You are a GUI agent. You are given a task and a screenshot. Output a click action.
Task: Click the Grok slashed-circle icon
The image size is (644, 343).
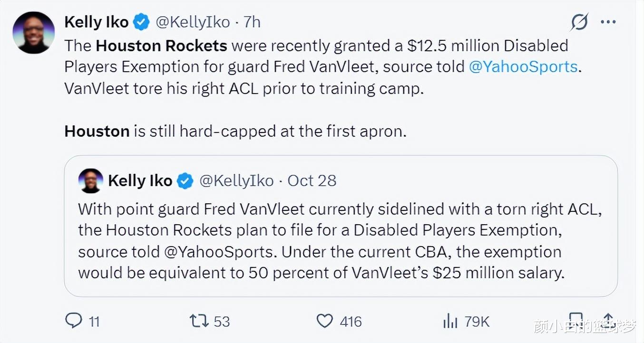(579, 22)
